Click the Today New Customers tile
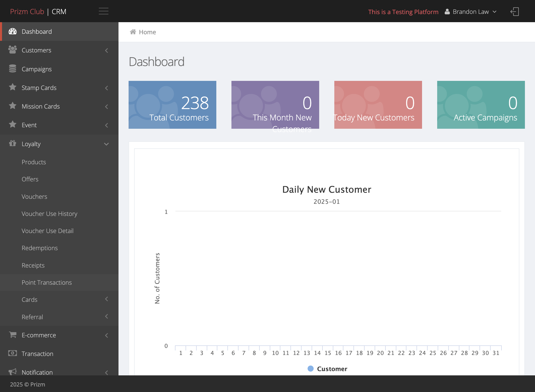The height and width of the screenshot is (392, 535). [x=378, y=105]
